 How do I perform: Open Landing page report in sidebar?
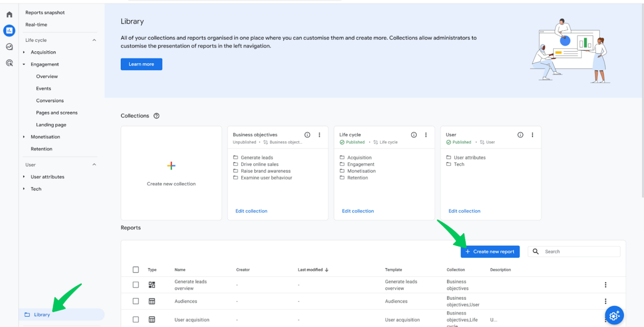51,125
